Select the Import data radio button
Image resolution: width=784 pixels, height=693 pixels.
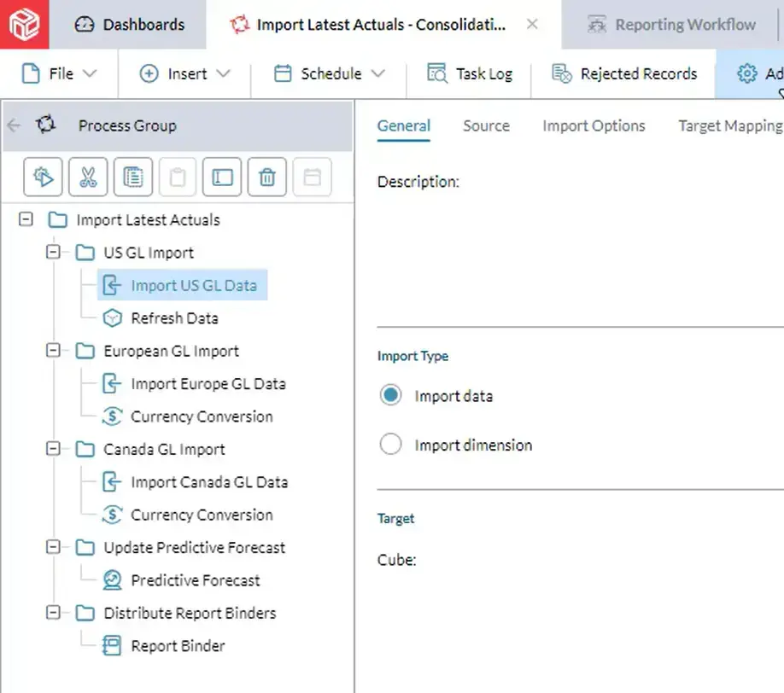tap(390, 396)
